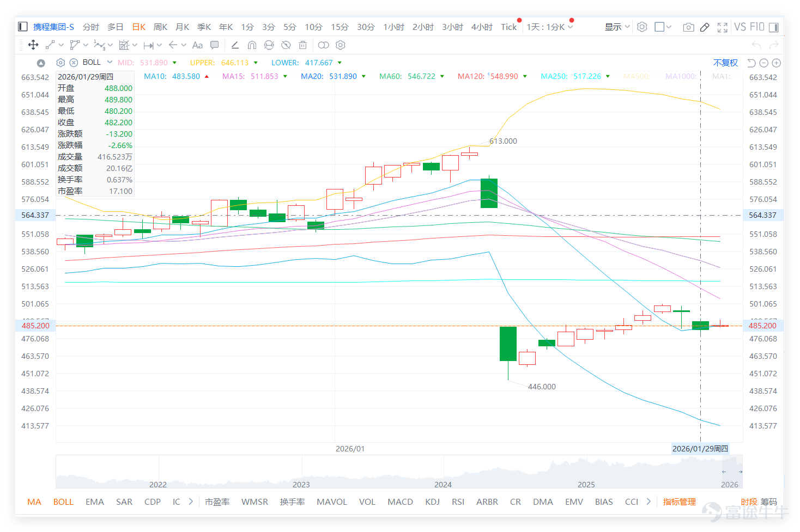
Task: Expand polygon shape tool options arrow
Action: [x=86, y=45]
